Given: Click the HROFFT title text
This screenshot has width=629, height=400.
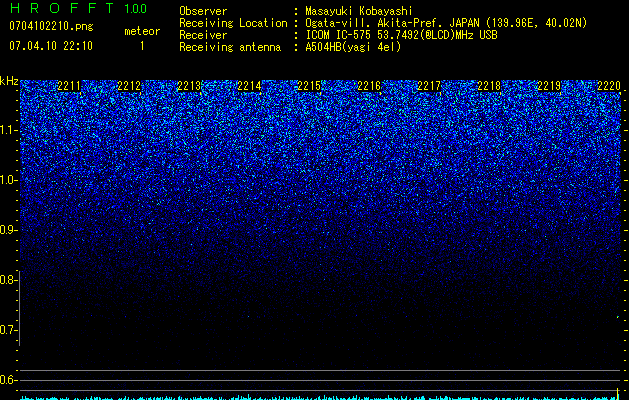Looking at the screenshot, I should pos(62,8).
